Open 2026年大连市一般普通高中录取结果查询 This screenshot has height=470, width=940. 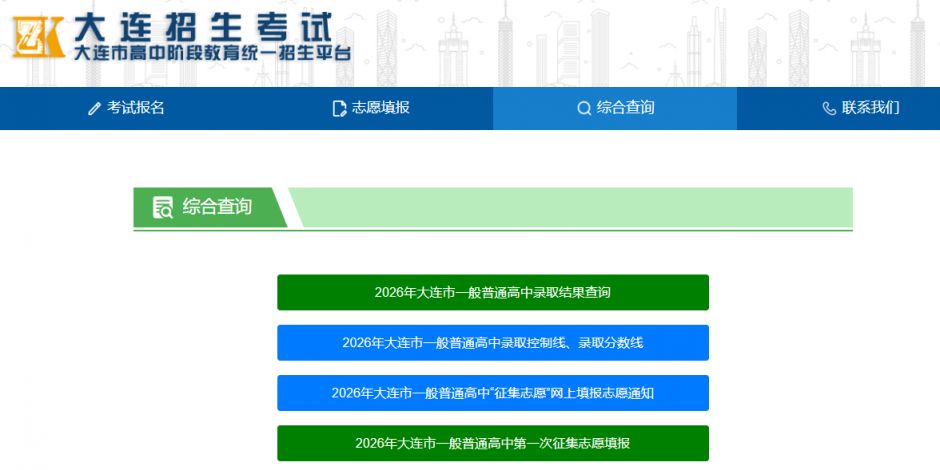coord(493,293)
